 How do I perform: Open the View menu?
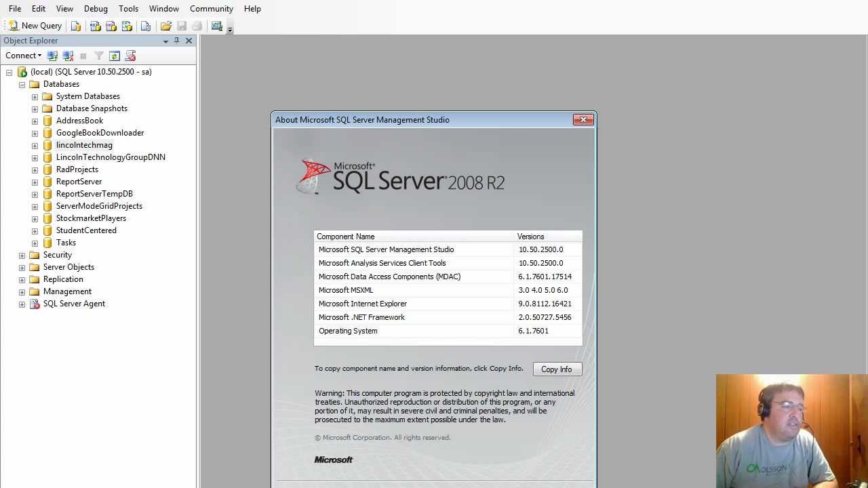(x=64, y=9)
